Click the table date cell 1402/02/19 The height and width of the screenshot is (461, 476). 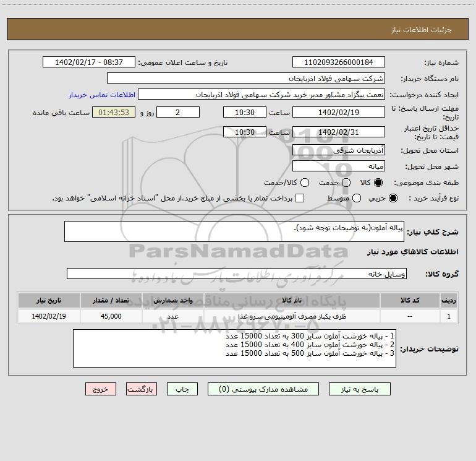click(x=49, y=316)
